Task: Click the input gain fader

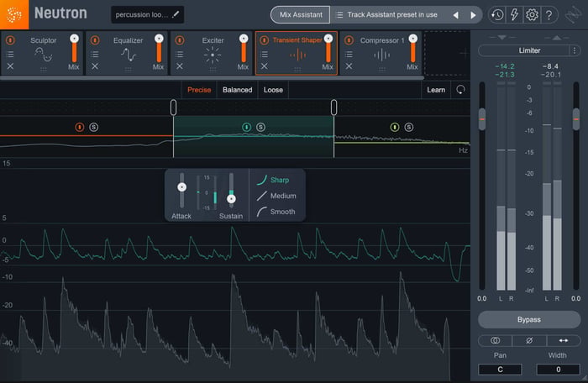Action: click(x=482, y=119)
